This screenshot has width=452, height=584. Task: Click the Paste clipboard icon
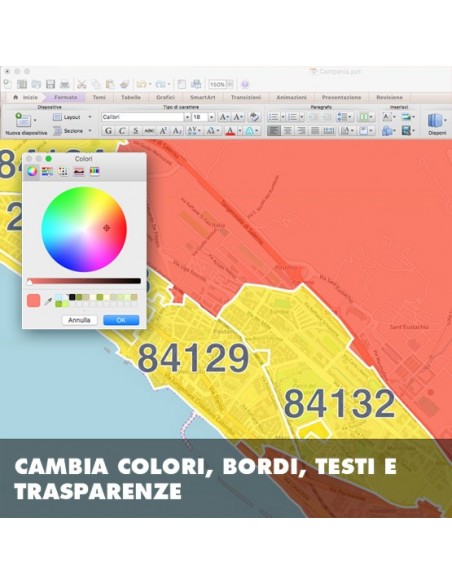[110, 85]
